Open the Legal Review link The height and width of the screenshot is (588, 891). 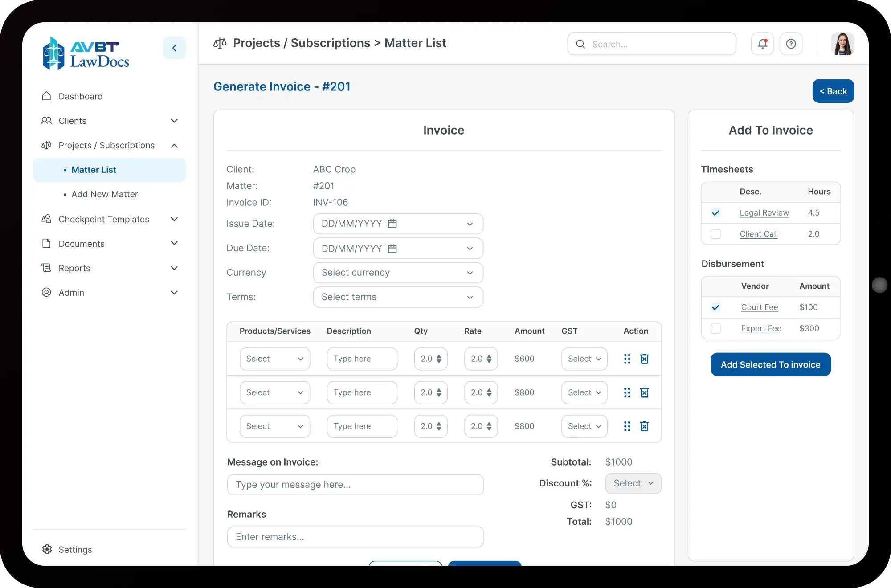coord(764,213)
